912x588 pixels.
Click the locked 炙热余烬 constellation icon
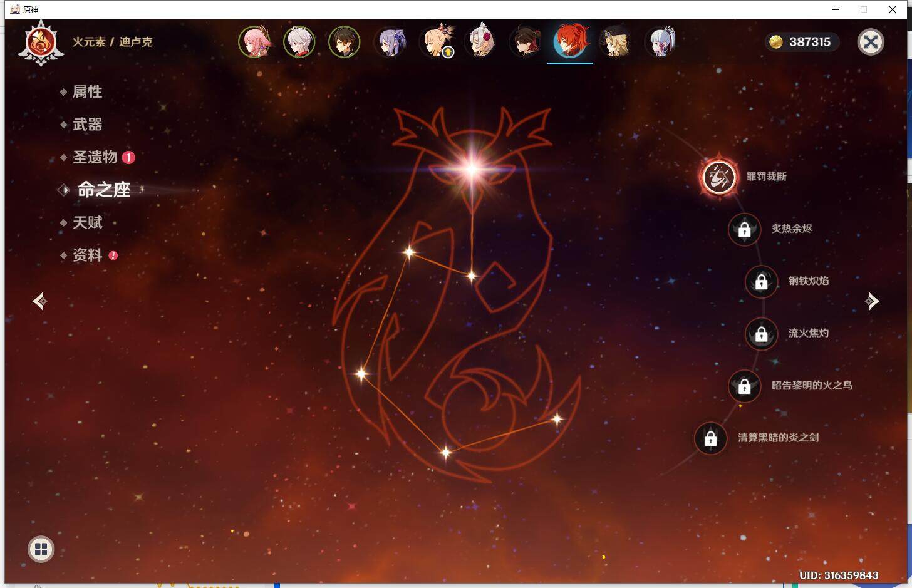[x=744, y=229]
